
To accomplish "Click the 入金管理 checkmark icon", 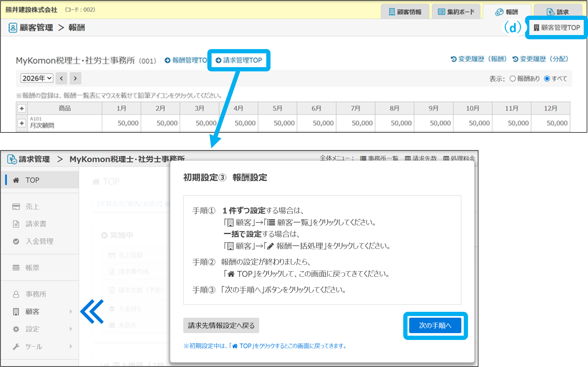I will (x=16, y=241).
